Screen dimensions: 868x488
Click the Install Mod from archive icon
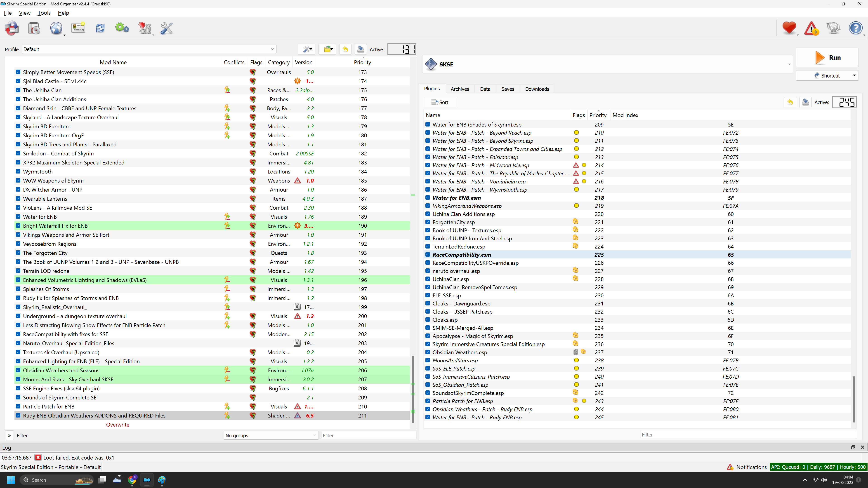pyautogui.click(x=34, y=28)
